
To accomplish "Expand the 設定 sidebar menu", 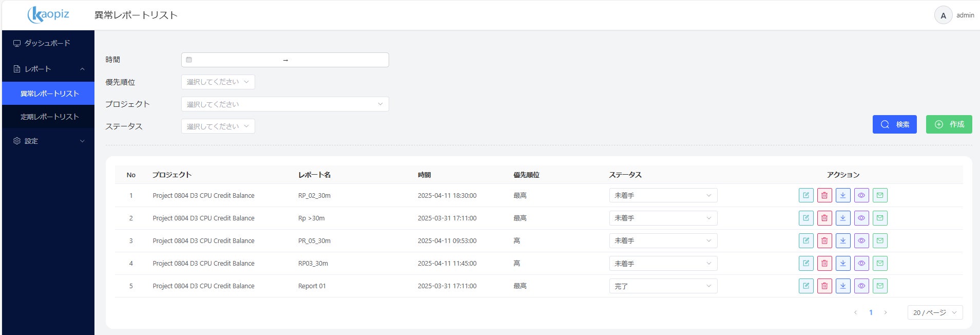I will click(x=49, y=141).
